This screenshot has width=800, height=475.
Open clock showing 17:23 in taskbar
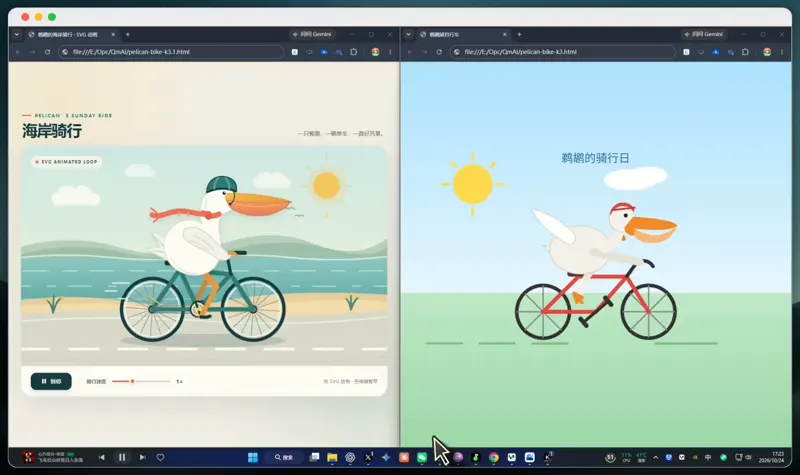(x=771, y=457)
